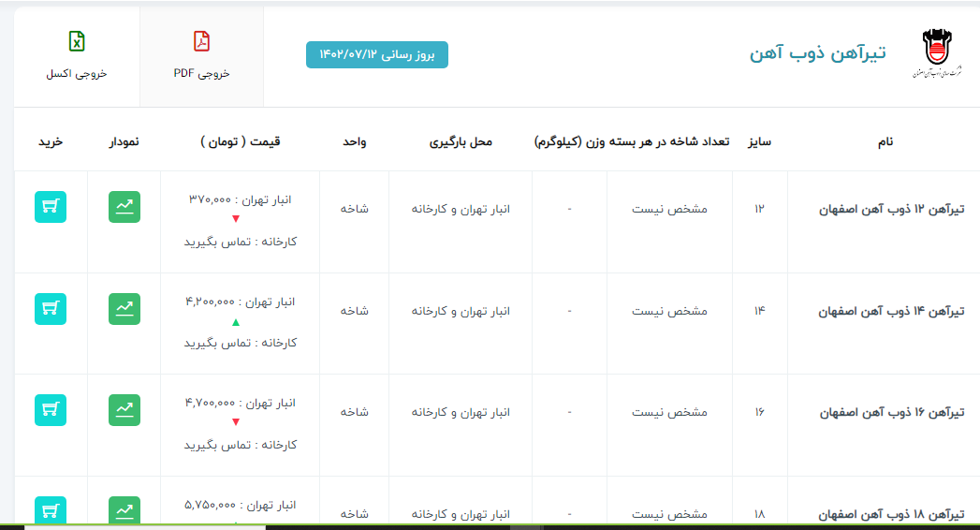Select the خروجی اکسل tab label
Image resolution: width=980 pixels, height=530 pixels.
point(77,73)
